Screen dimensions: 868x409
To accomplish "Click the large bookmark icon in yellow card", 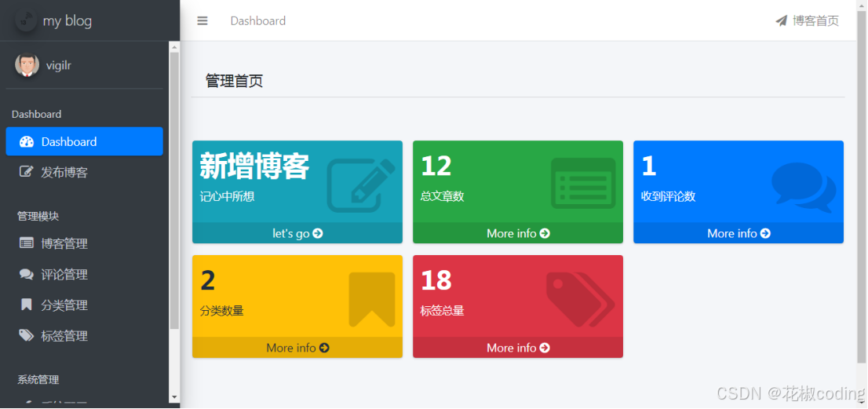I will coord(372,299).
